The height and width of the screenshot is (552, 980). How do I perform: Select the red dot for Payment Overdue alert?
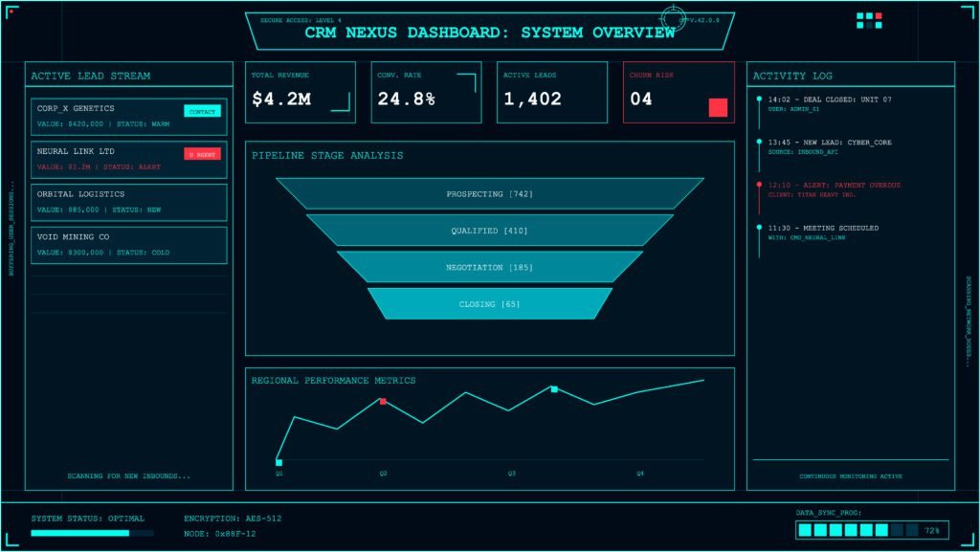(x=759, y=185)
